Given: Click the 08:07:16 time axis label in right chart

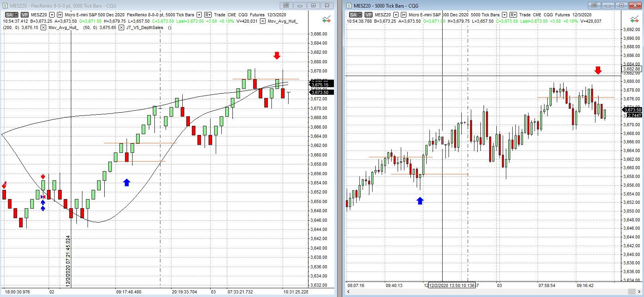Looking at the screenshot, I should click(356, 285).
